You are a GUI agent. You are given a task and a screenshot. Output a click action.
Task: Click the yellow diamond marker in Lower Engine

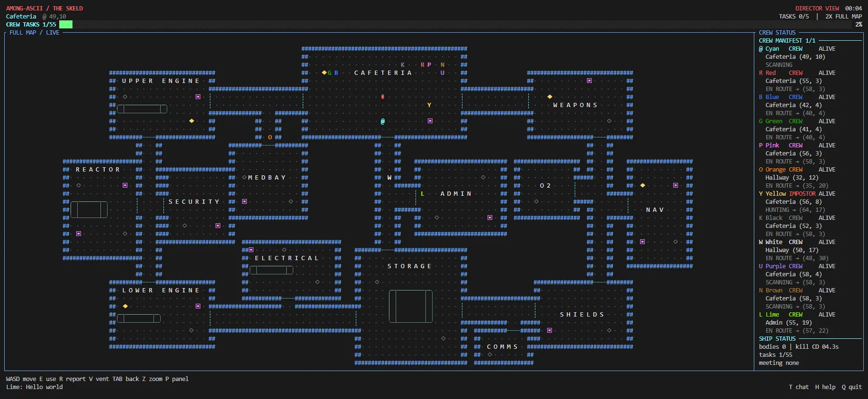[125, 306]
